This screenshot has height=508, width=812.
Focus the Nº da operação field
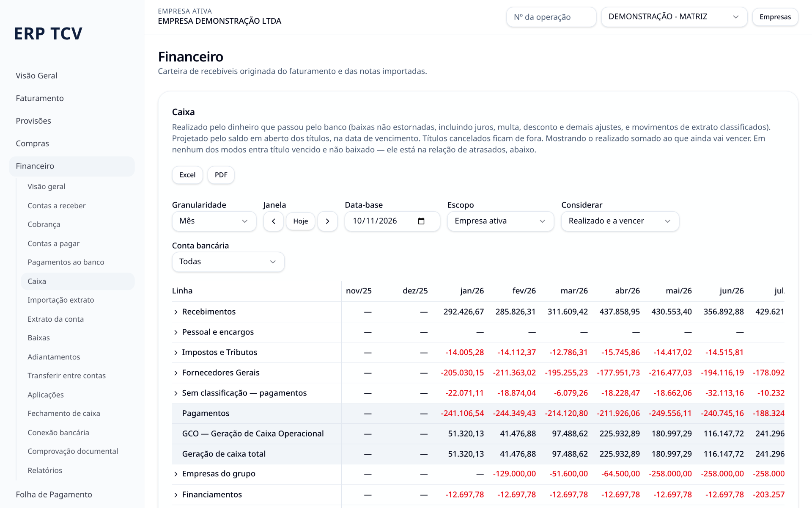click(x=551, y=17)
